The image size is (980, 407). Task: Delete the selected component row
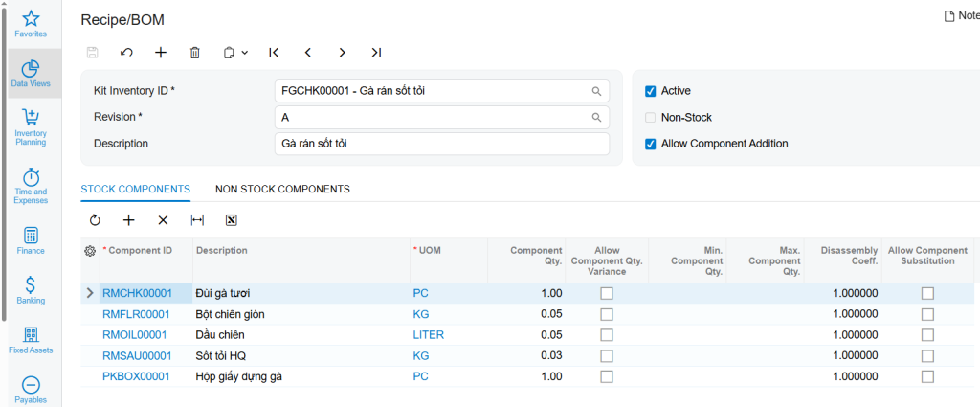coord(163,220)
